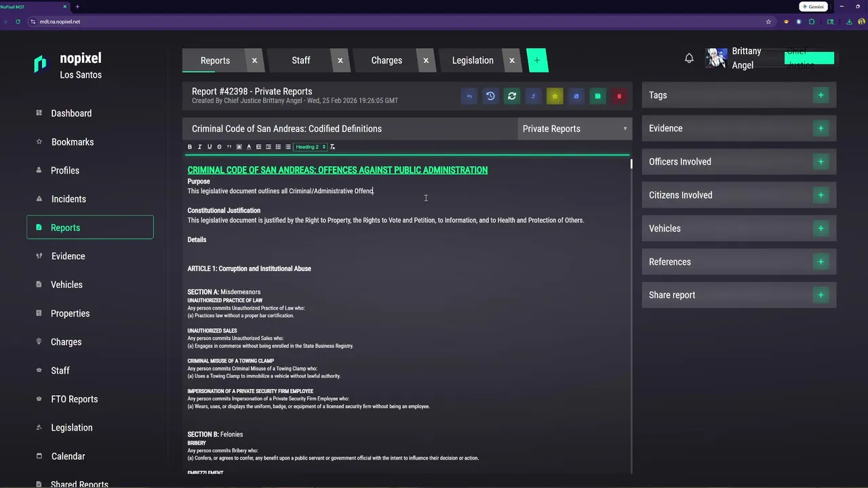Toggle italic formatting in the editor
The height and width of the screenshot is (488, 868).
tap(199, 146)
